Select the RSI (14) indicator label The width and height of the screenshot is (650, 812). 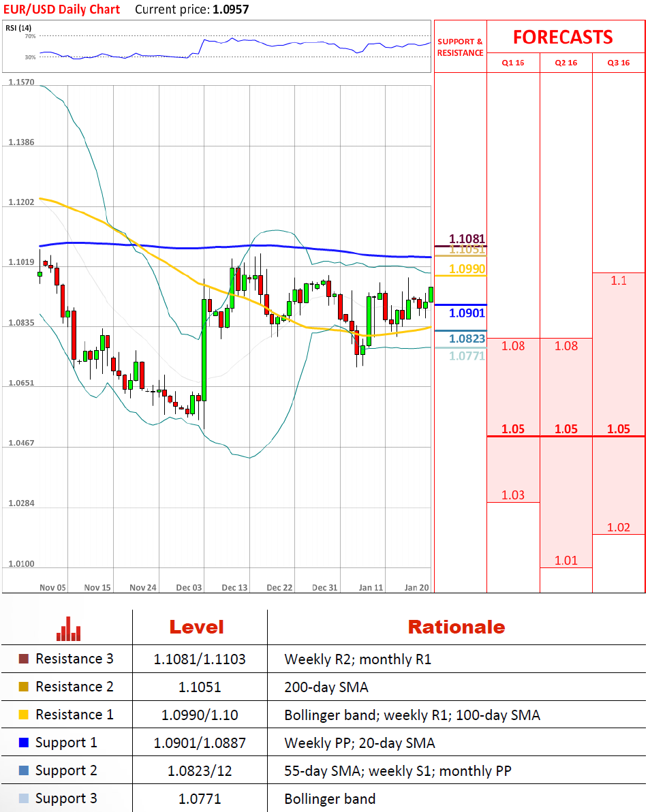pyautogui.click(x=18, y=27)
